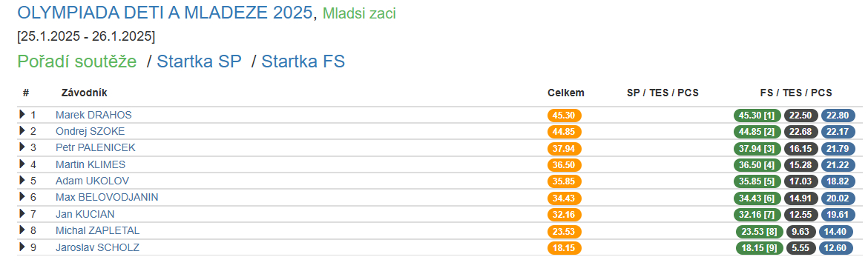Viewport: 868px width, 274px height.
Task: Expand row 1 details triangle for Marek DRAHOS
Action: 23,114
